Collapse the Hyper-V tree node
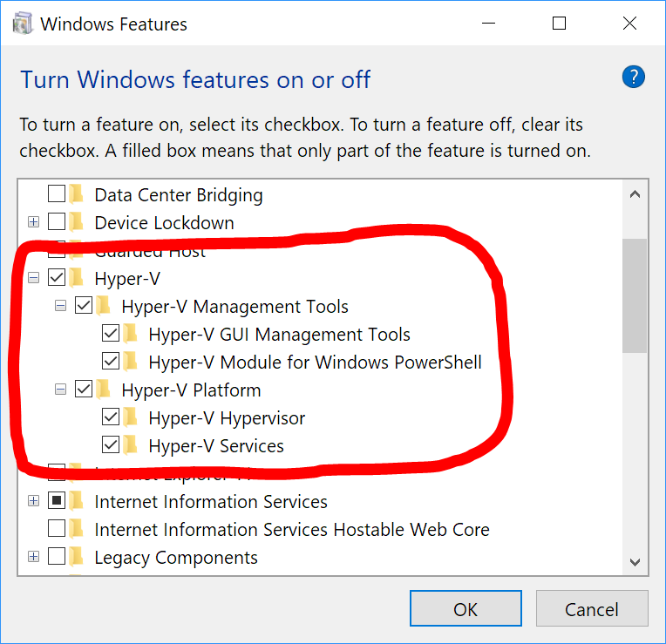Screen dimensions: 666x644 click(x=33, y=278)
